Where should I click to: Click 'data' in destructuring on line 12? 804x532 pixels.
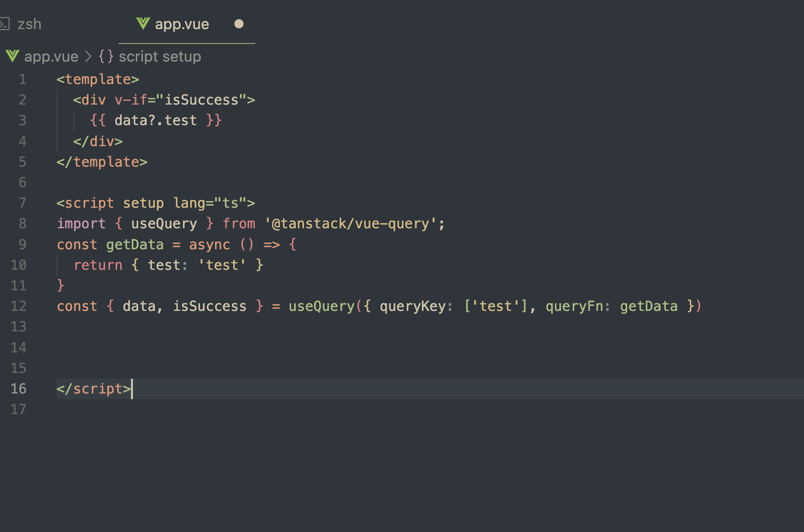point(139,306)
